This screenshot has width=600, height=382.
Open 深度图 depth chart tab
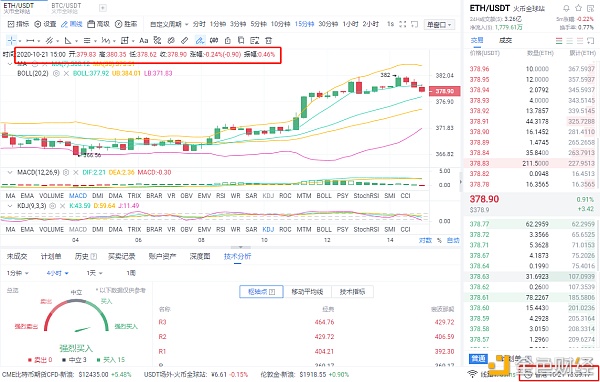click(x=200, y=256)
